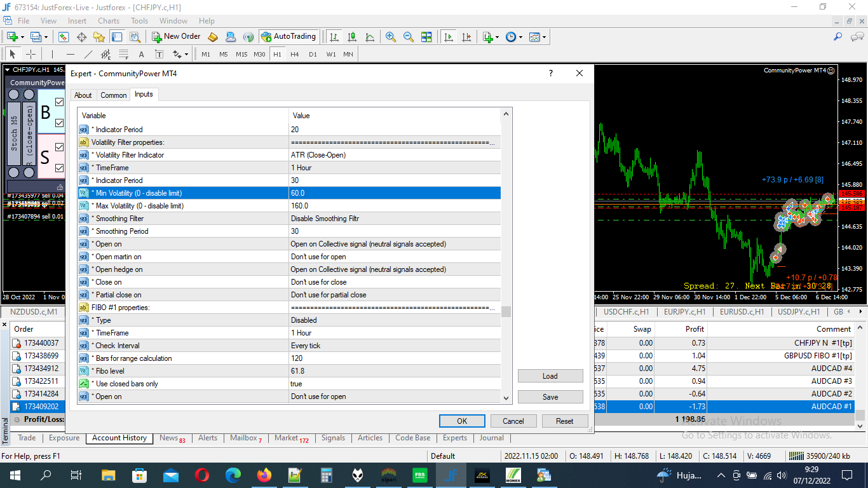The image size is (868, 488).
Task: Show hidden system tray icons chevron
Action: 721,475
